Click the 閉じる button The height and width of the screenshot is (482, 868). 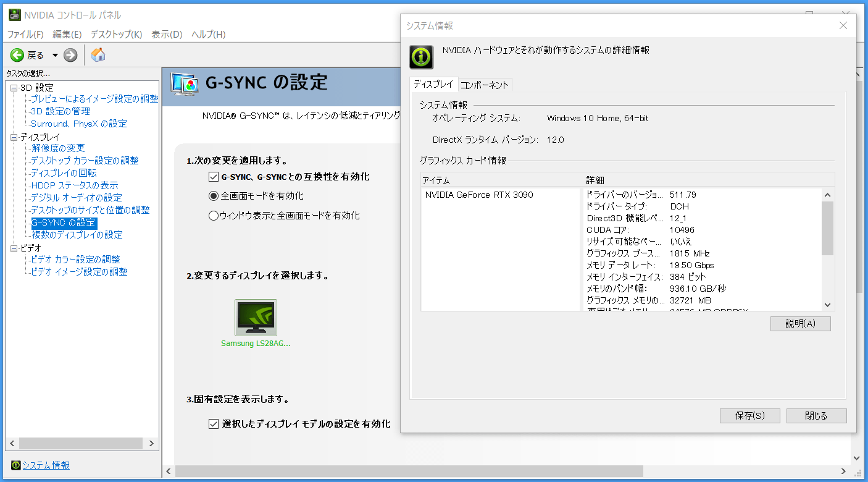pyautogui.click(x=816, y=416)
